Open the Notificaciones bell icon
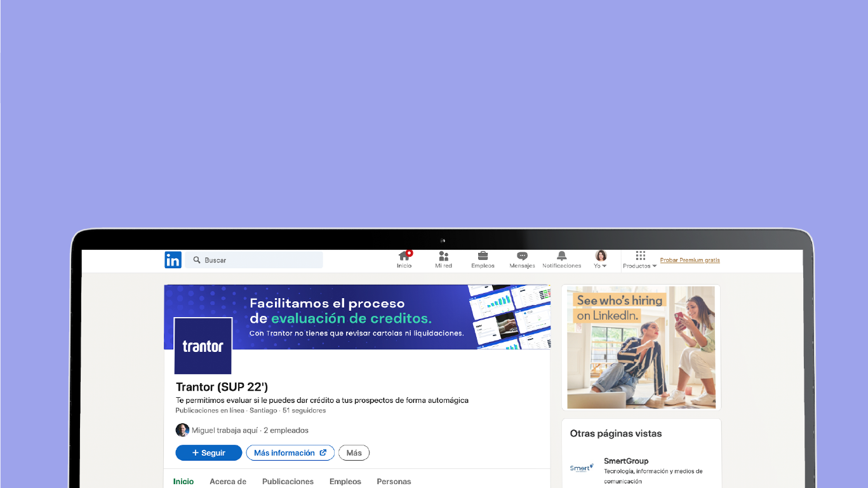Image resolution: width=868 pixels, height=488 pixels. [x=562, y=260]
